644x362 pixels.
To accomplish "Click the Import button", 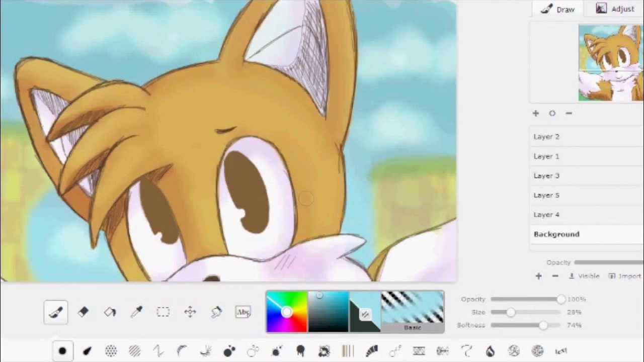I will click(x=625, y=276).
